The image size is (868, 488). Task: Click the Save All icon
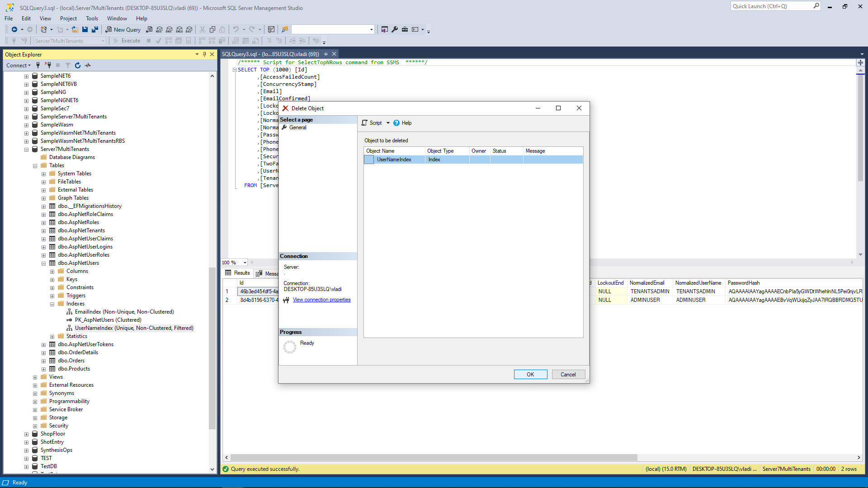pos(95,29)
